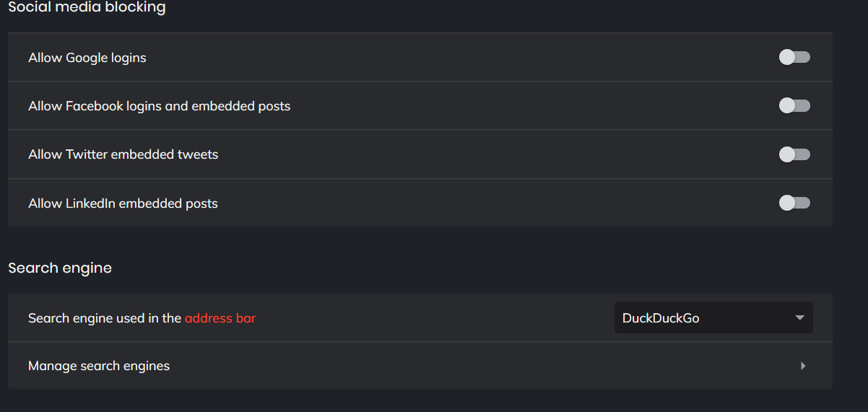
Task: Enable Facebook logins and embedded posts switch
Action: pos(794,106)
